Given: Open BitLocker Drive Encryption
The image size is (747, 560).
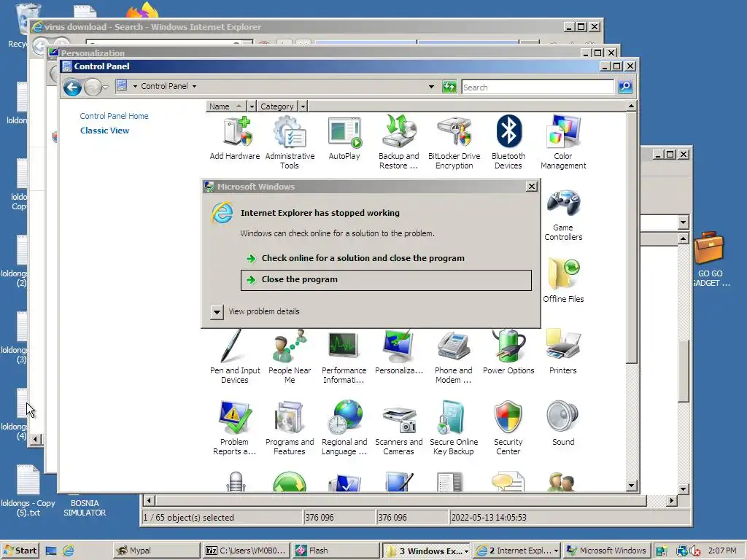Looking at the screenshot, I should click(454, 142).
